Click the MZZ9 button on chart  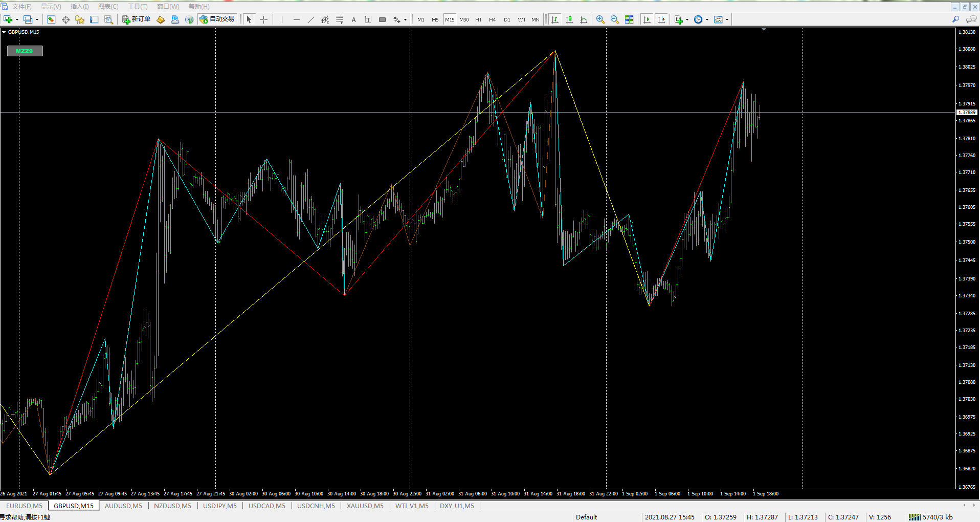point(25,51)
